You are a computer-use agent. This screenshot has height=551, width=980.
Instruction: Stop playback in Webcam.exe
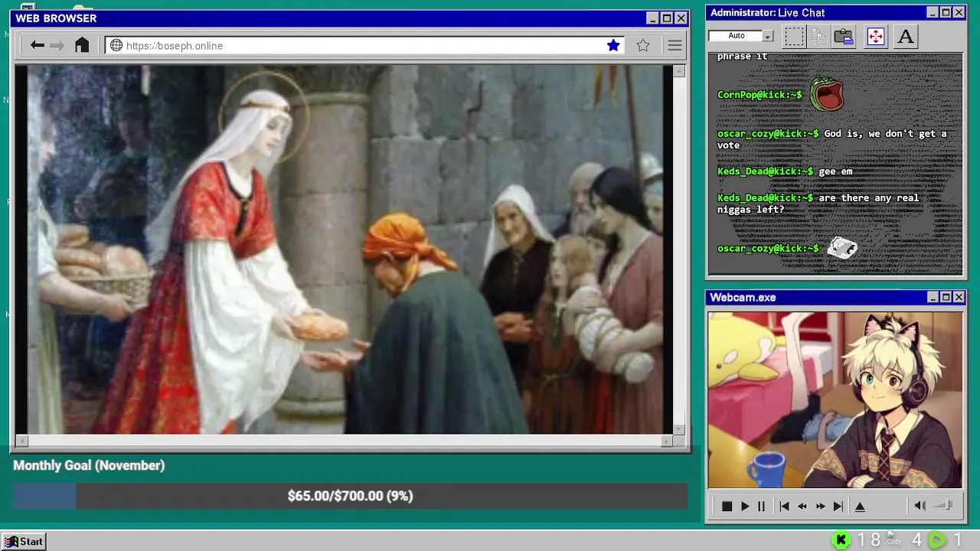[x=727, y=506]
